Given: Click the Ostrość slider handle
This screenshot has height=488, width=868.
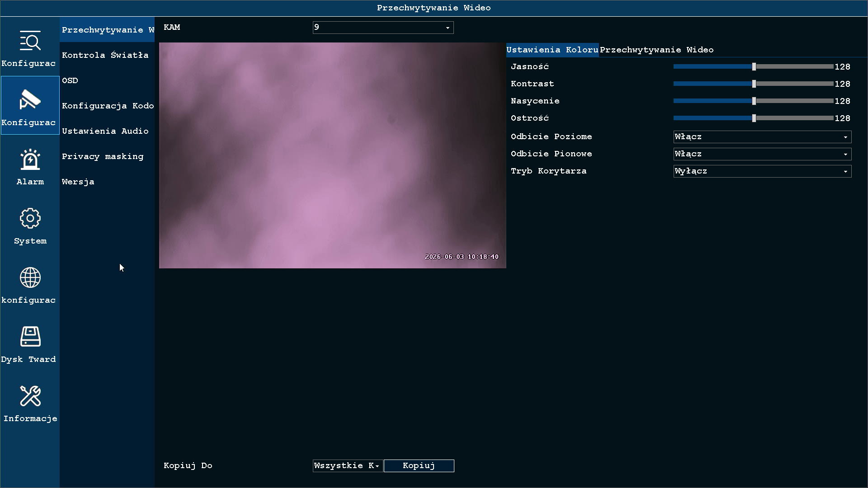Looking at the screenshot, I should pos(754,118).
